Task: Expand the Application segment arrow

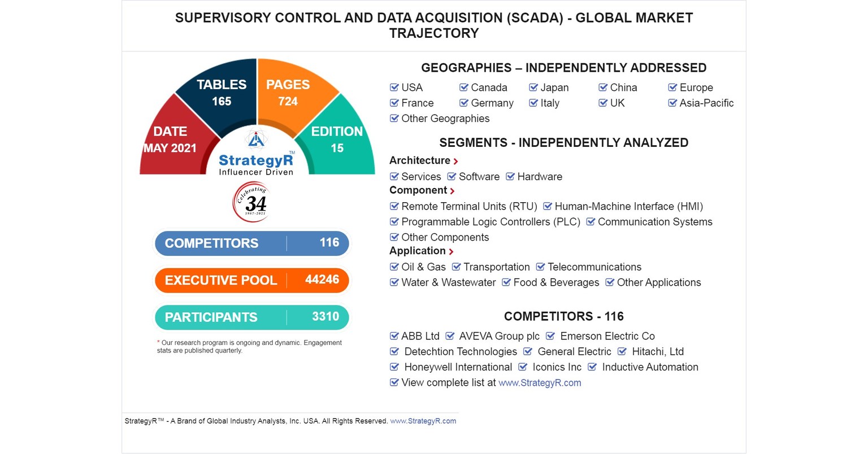Action: (452, 252)
